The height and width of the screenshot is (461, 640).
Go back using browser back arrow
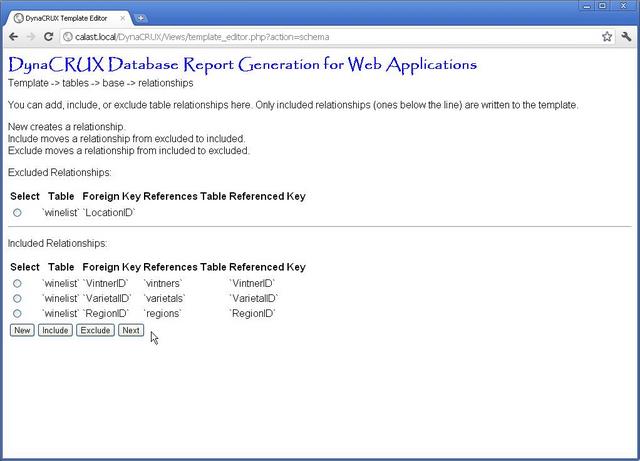point(13,37)
